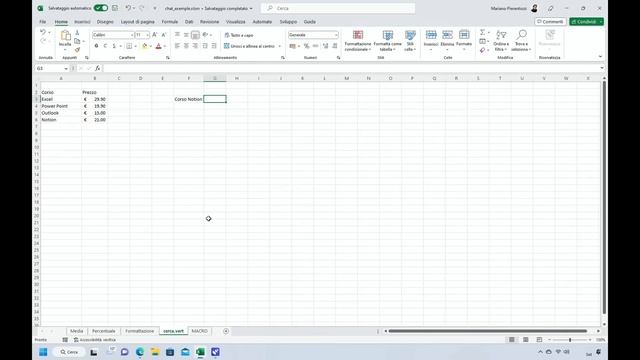640x360 pixels.
Task: Click the decrease decimal icon
Action: tap(335, 46)
